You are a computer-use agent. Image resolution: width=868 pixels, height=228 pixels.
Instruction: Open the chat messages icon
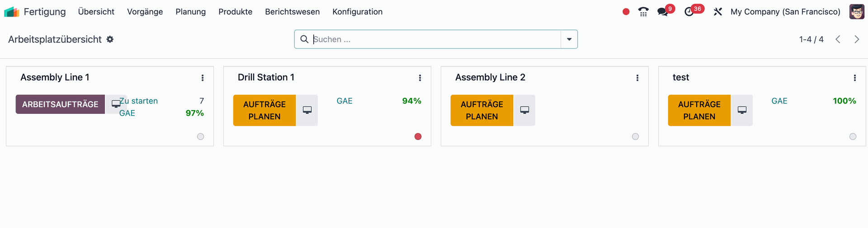[x=663, y=12]
